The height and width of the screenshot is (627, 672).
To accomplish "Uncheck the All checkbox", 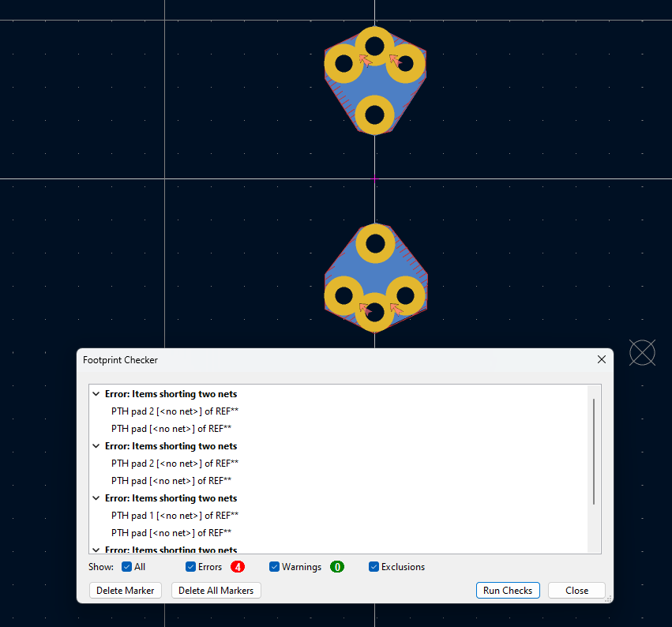I will pos(127,567).
